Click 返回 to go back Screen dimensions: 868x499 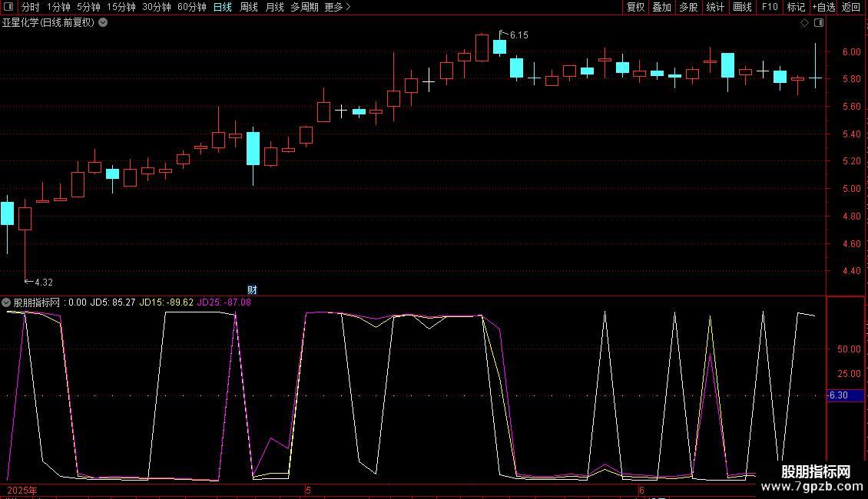pos(851,7)
